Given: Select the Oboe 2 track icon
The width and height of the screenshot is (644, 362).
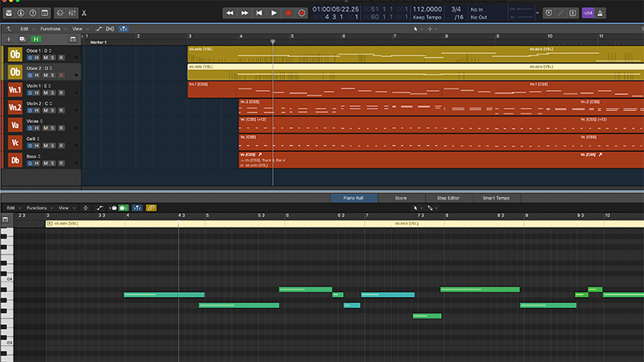Looking at the screenshot, I should coord(14,72).
